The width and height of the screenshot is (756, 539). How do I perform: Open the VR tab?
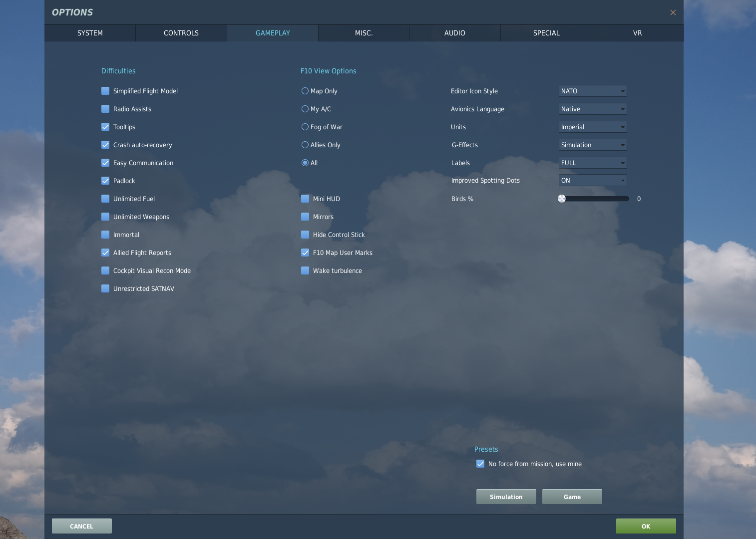[x=638, y=33]
